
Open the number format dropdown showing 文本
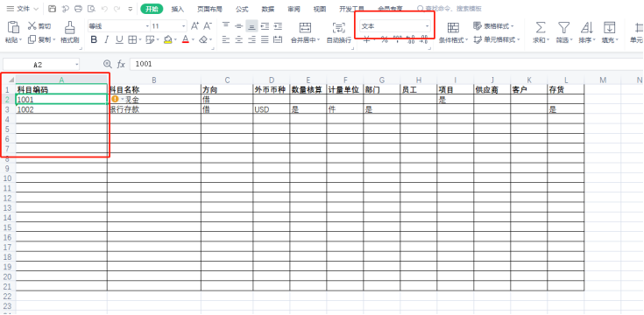point(395,26)
